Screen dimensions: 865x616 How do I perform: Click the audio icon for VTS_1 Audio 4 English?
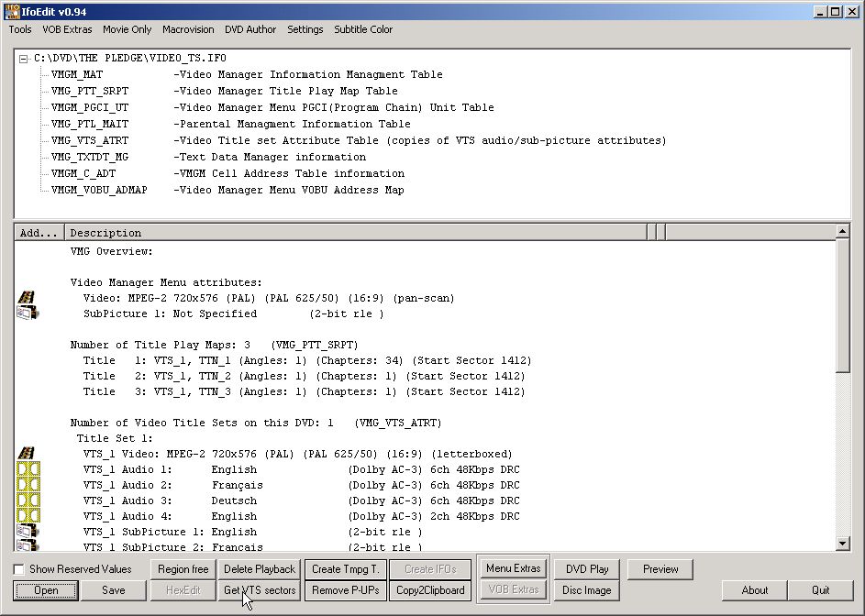pos(28,516)
